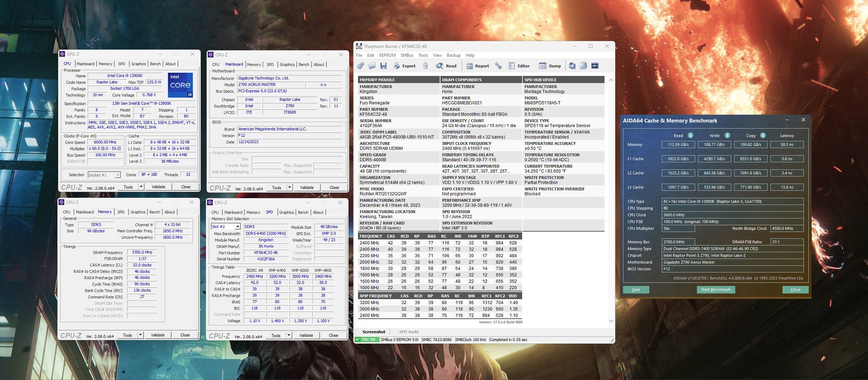Viewport: 868px width, 380px height.
Task: Expand the Tools dropdown arrow in CPU-Z Mainboard window
Action: tap(289, 188)
